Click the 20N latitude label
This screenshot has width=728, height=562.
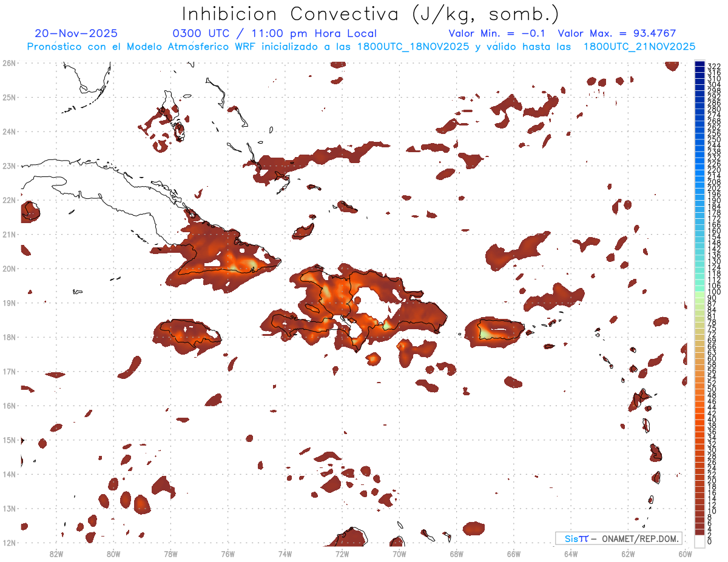9,268
